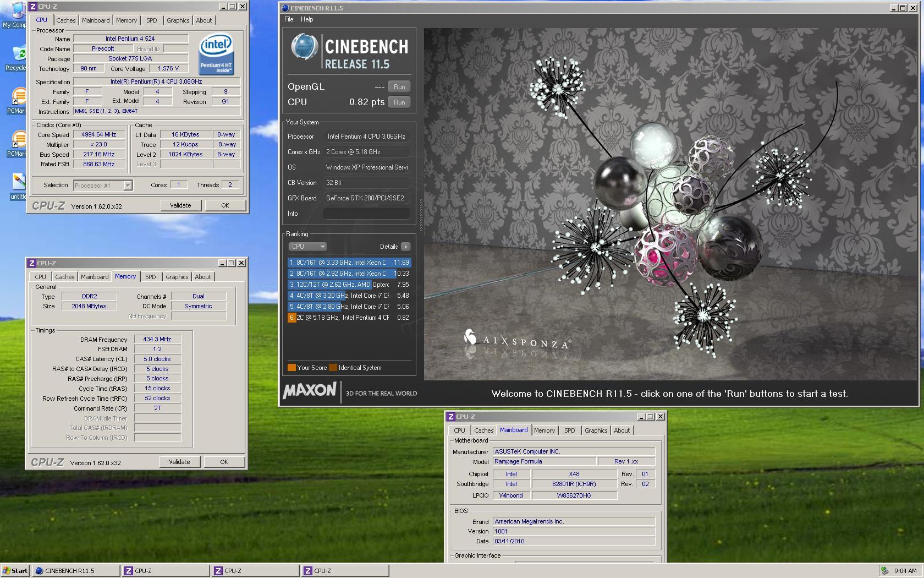Viewport: 924px width, 578px height.
Task: Select ranking row 2 Intel Xeon 10.33
Action: click(x=349, y=274)
